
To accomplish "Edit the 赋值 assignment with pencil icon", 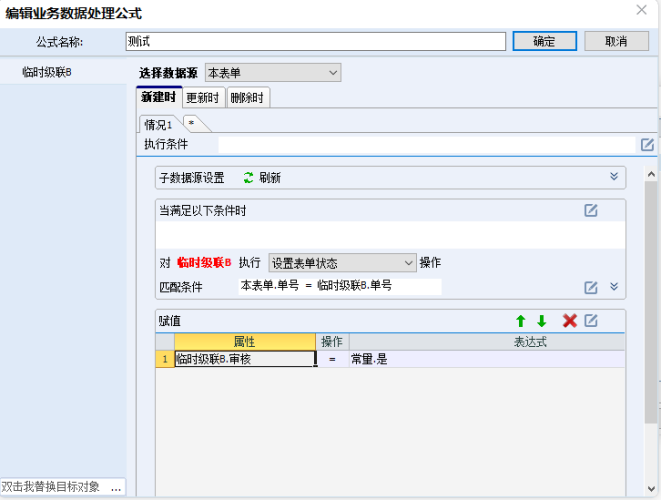I will click(591, 321).
